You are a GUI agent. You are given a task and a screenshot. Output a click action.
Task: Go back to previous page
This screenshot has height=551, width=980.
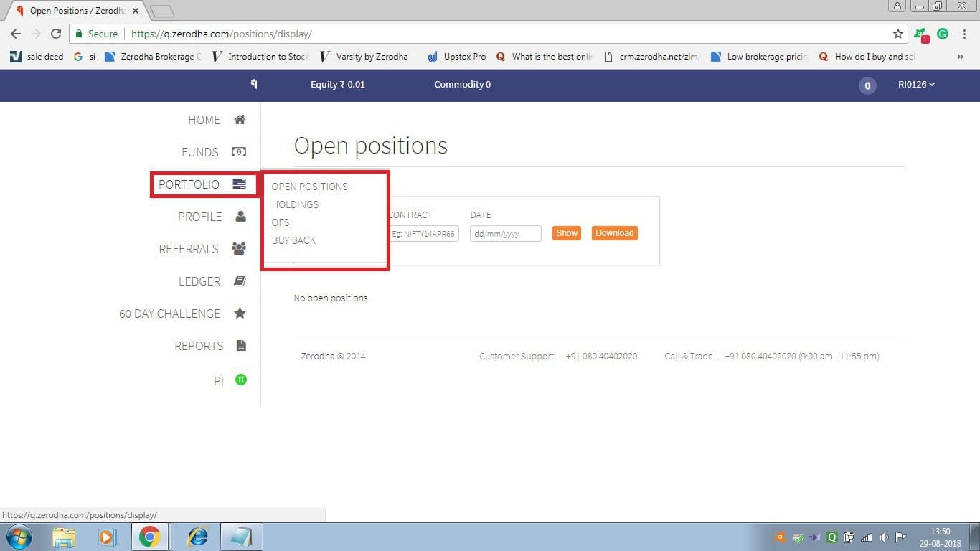pyautogui.click(x=16, y=34)
